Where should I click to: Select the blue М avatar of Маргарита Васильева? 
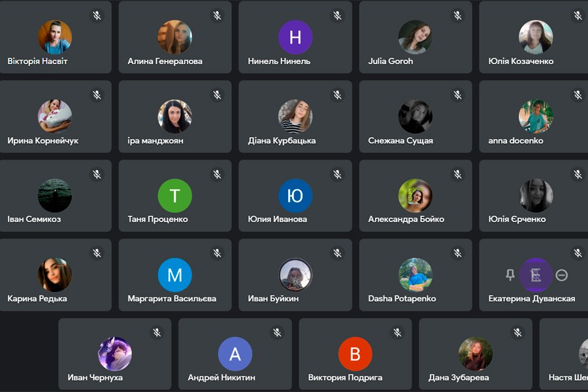coord(174,275)
